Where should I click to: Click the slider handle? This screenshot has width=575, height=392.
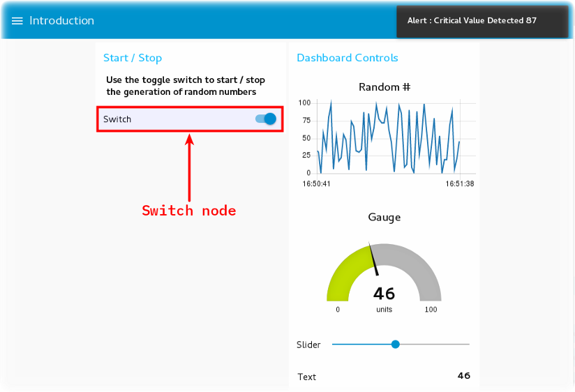coord(395,345)
